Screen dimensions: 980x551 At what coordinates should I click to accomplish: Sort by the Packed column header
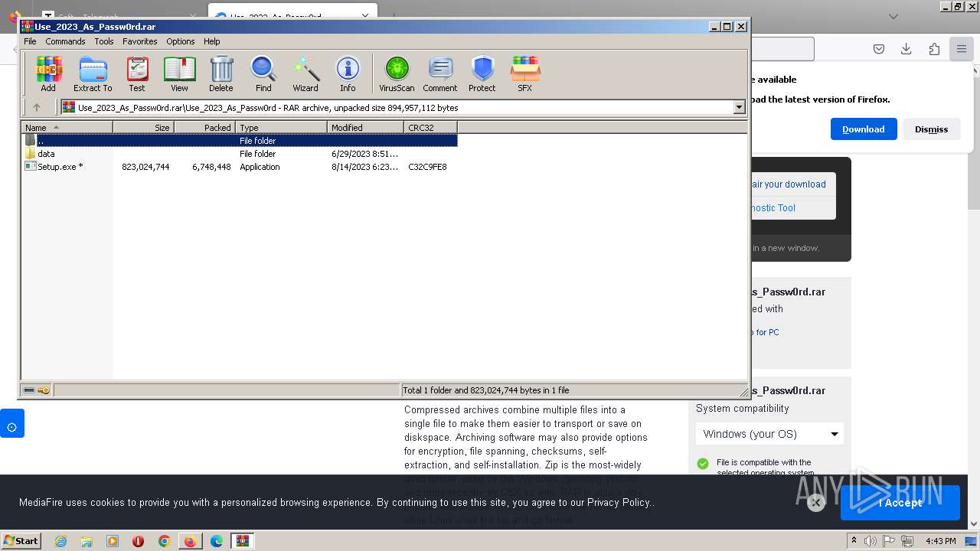click(x=205, y=127)
